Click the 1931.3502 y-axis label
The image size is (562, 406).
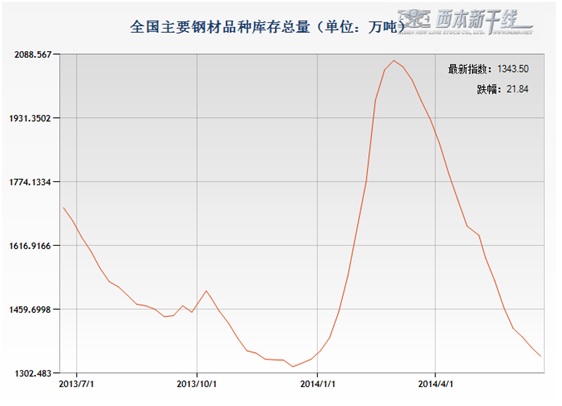tap(30, 118)
